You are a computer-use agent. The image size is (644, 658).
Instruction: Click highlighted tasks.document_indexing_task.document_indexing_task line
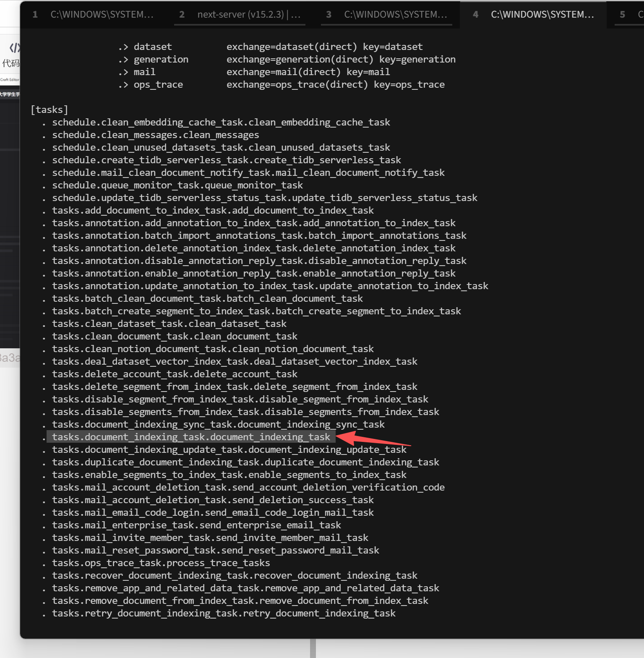(191, 437)
